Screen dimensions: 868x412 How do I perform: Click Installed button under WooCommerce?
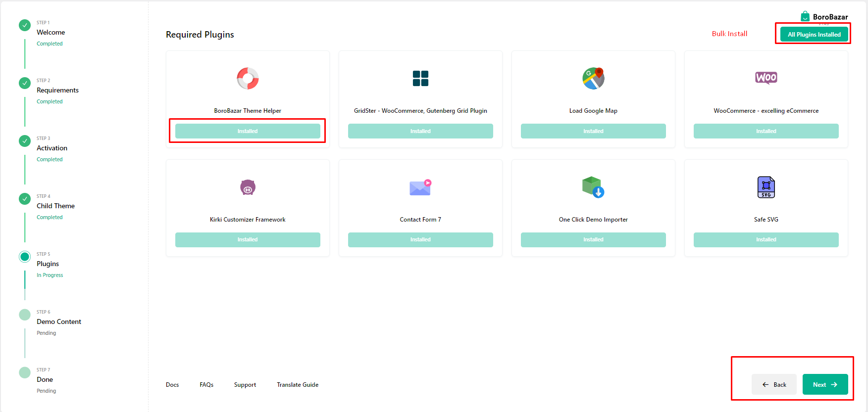coord(766,131)
